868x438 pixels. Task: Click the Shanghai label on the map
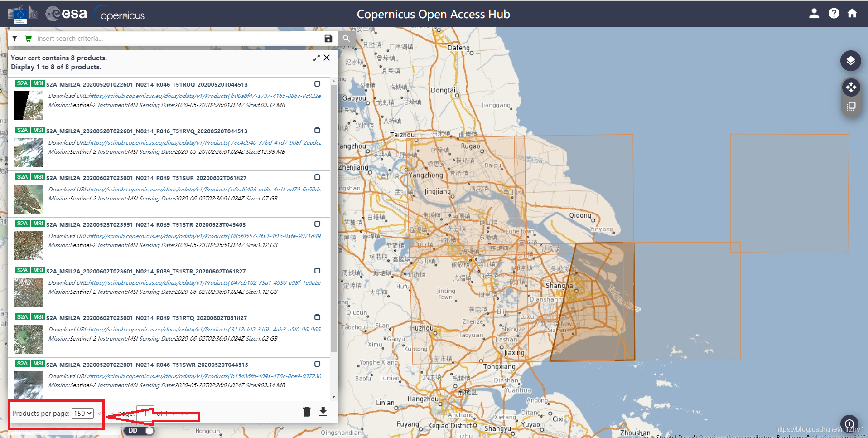click(x=560, y=286)
